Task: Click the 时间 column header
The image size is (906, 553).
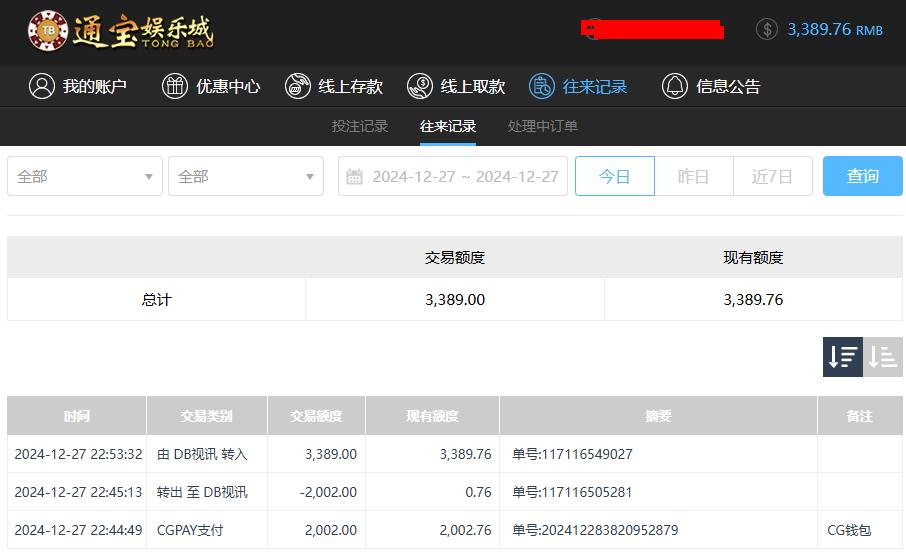Action: pyautogui.click(x=77, y=415)
